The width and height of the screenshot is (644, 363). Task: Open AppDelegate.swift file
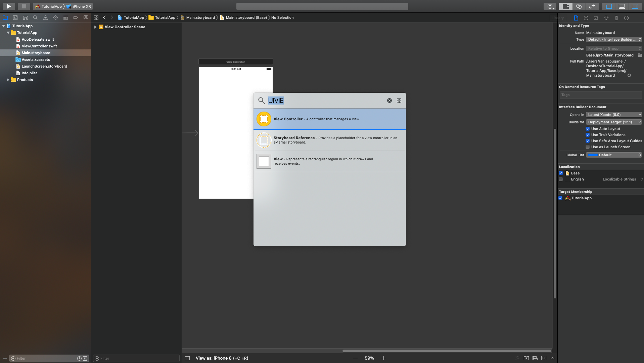[x=38, y=39]
